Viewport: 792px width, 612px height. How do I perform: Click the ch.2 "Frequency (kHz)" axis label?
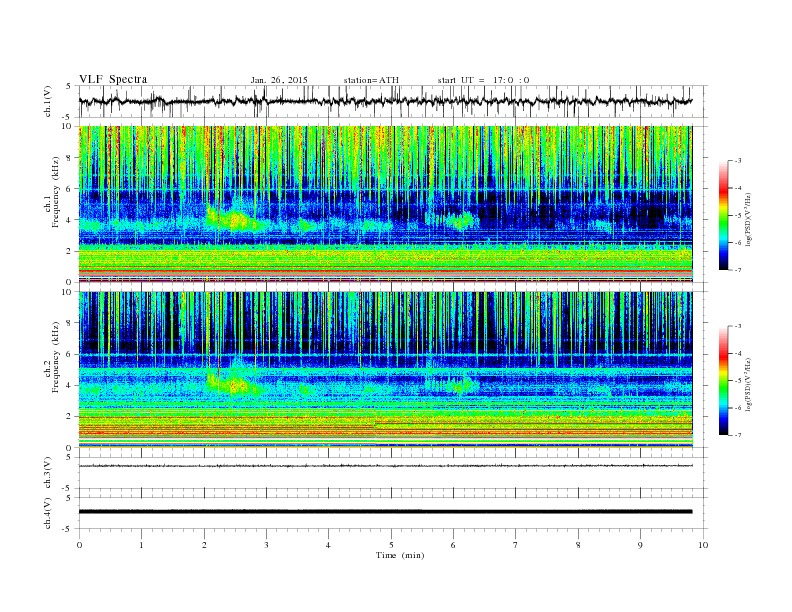[x=57, y=358]
